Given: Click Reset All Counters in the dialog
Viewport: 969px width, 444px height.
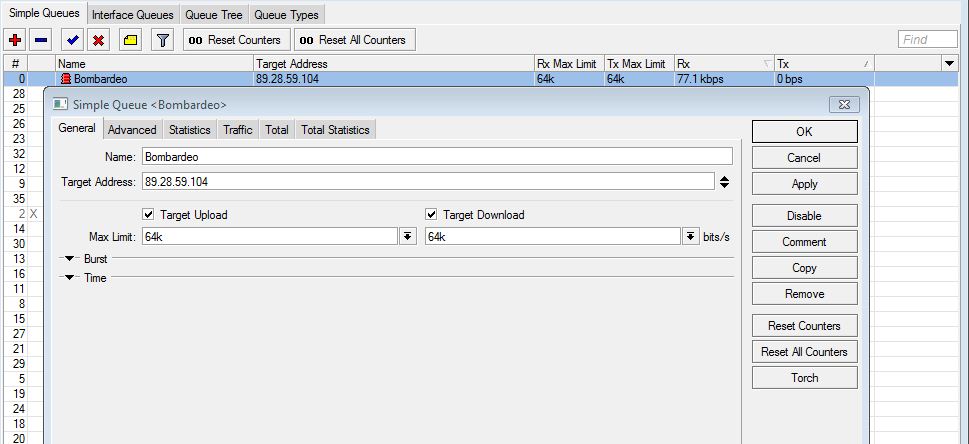Looking at the screenshot, I should (x=805, y=352).
